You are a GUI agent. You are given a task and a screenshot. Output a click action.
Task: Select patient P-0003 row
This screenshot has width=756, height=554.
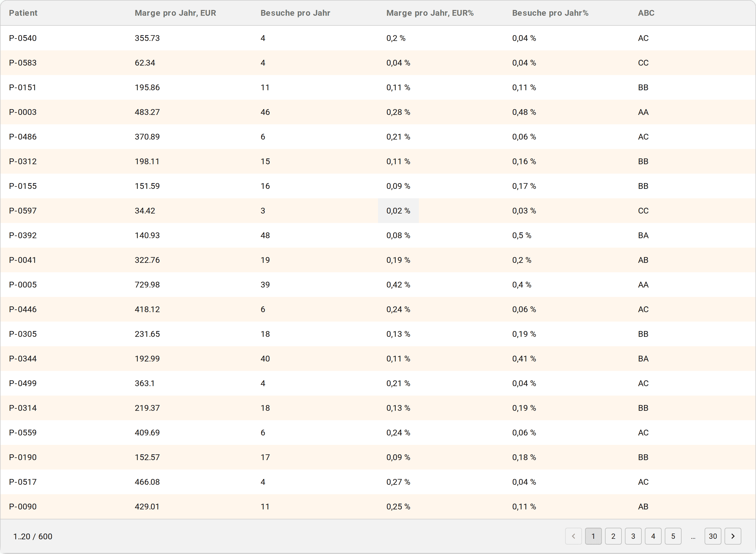[x=378, y=112]
